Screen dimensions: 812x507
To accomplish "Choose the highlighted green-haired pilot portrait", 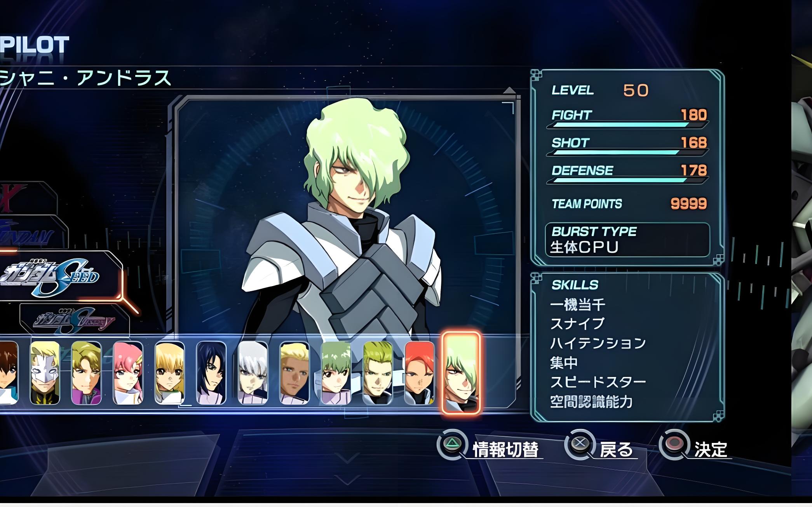I will point(461,373).
